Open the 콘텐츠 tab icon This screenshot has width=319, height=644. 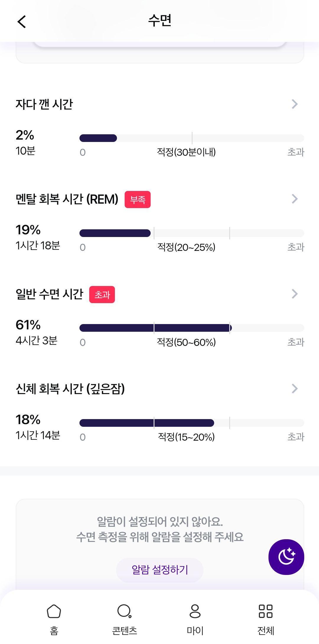pyautogui.click(x=124, y=611)
